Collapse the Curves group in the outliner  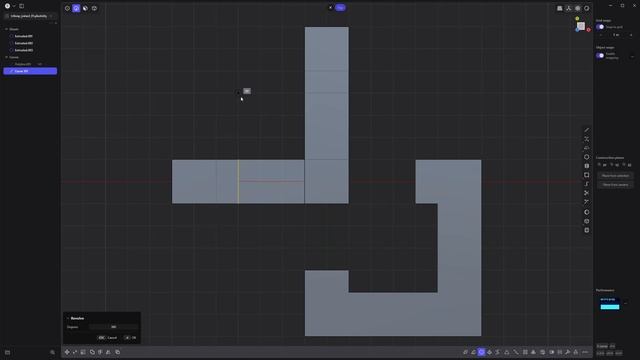(x=6, y=57)
